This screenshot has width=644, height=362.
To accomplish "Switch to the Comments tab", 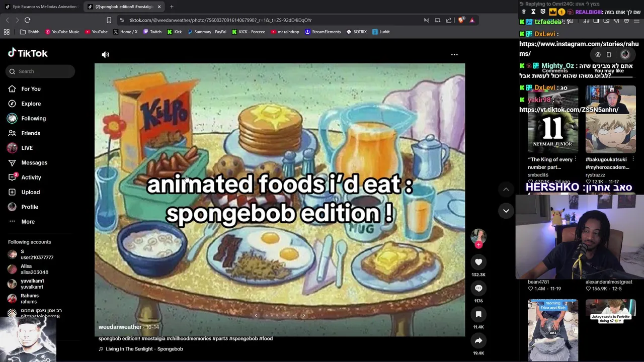I will [554, 70].
